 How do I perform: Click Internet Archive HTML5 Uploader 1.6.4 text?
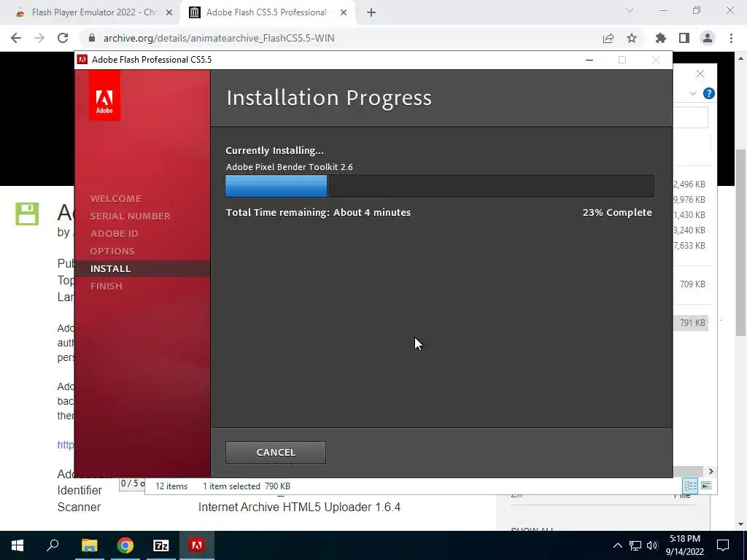pos(299,507)
